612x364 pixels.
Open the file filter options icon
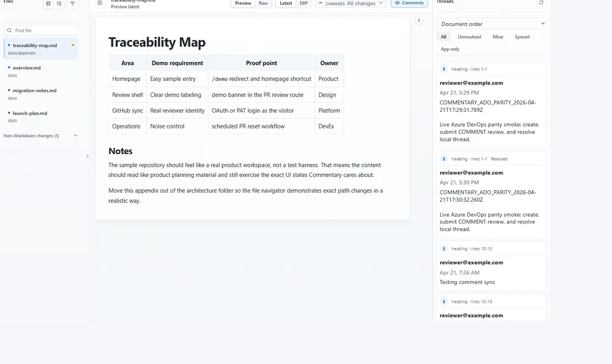pyautogui.click(x=73, y=4)
